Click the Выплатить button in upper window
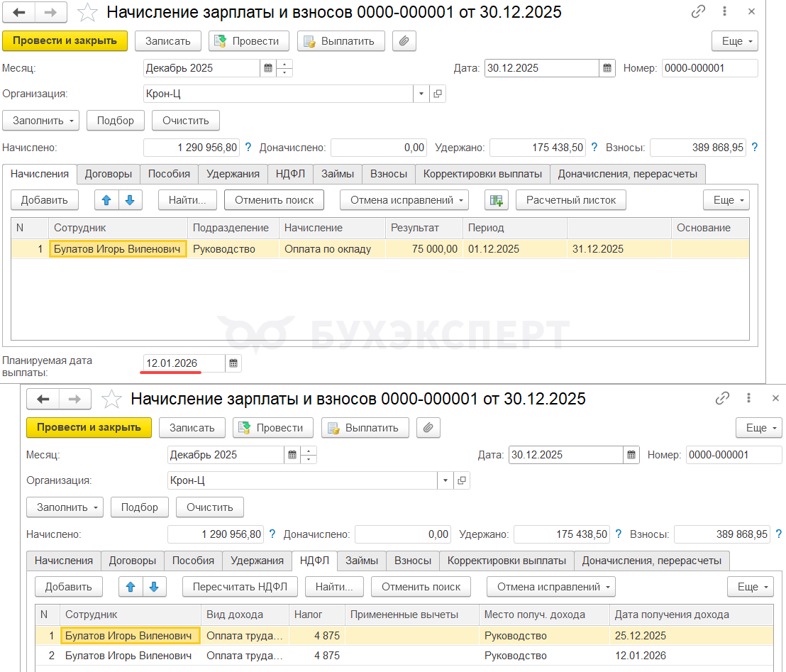This screenshot has width=786, height=672. [341, 41]
